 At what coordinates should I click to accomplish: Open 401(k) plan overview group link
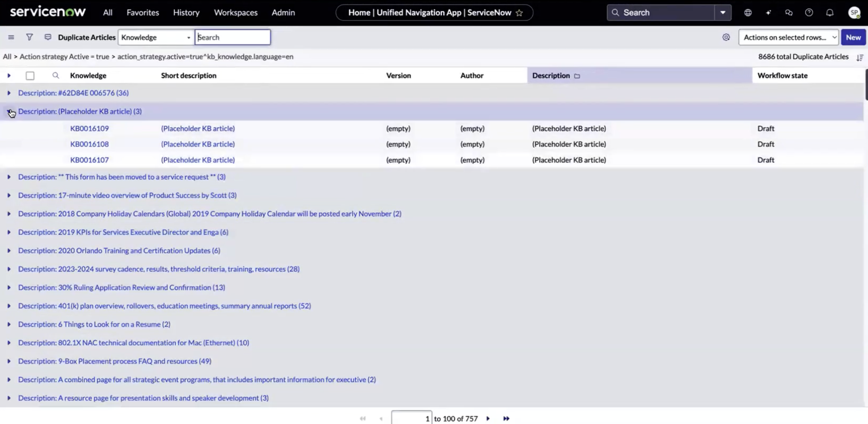[164, 306]
